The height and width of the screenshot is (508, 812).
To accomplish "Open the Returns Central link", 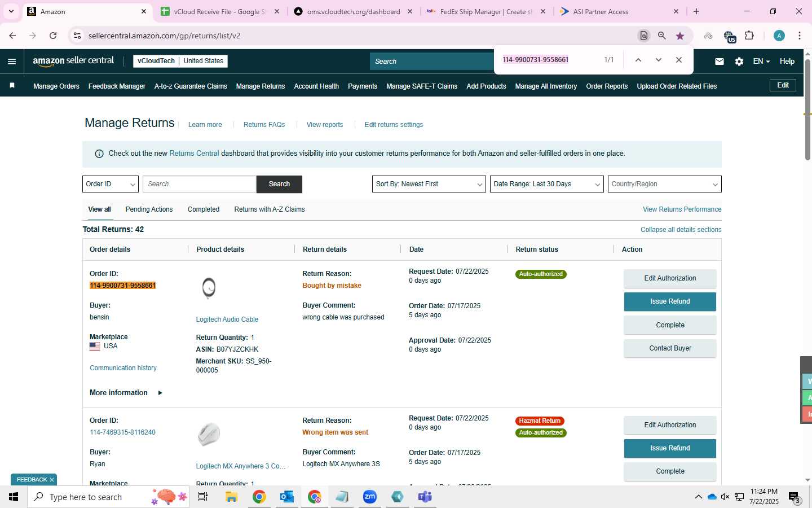I will (194, 154).
